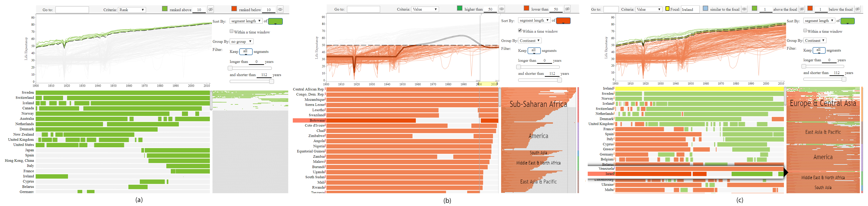Select Central African Rep. row
The width and height of the screenshot is (868, 206).
(x=396, y=89)
